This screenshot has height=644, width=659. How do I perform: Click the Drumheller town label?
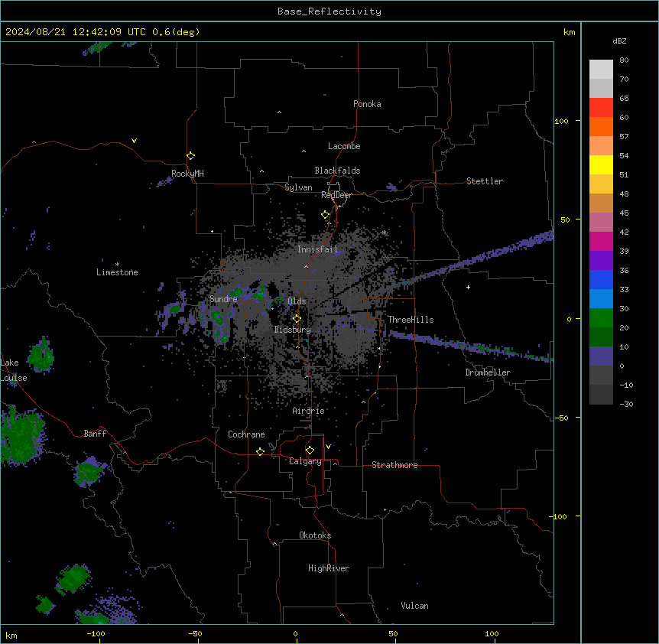(x=488, y=372)
